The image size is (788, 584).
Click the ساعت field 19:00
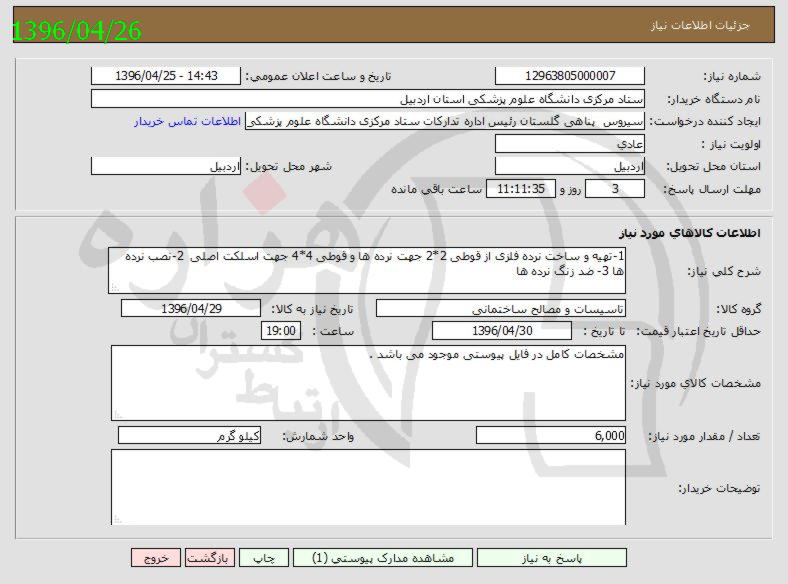[x=281, y=331]
